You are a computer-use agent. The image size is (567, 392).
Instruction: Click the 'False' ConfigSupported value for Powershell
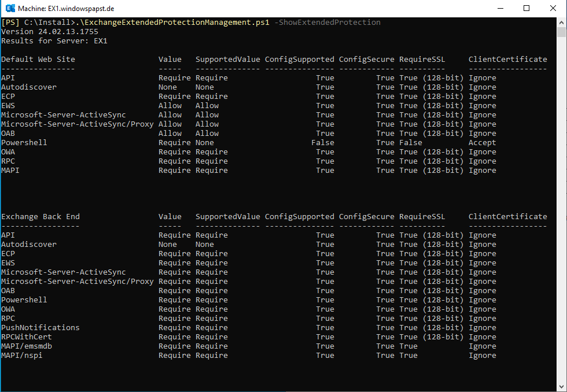point(322,142)
